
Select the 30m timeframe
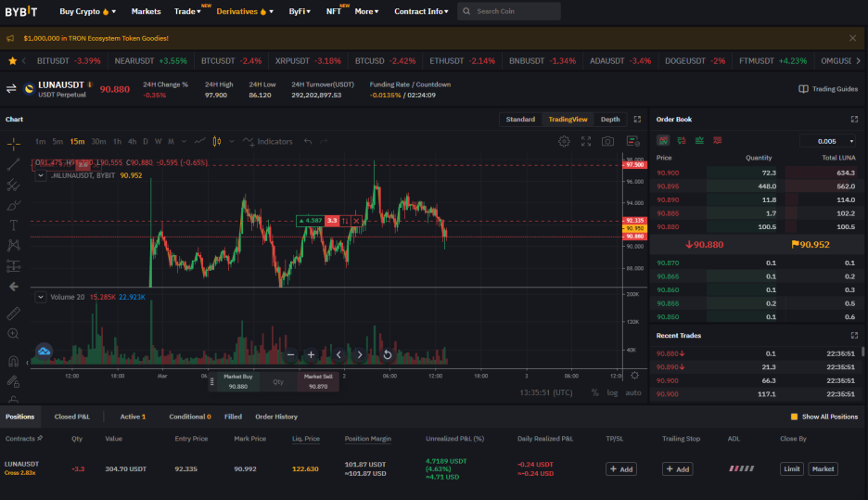[x=98, y=142]
